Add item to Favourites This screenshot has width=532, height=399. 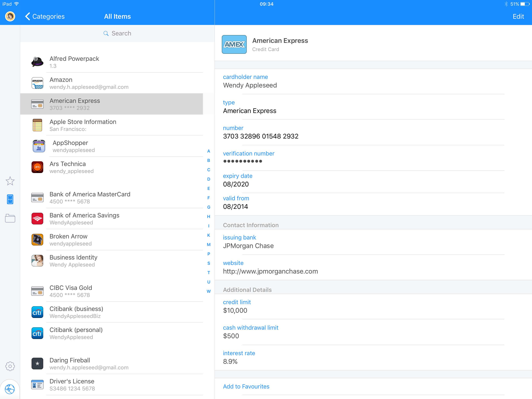(246, 387)
